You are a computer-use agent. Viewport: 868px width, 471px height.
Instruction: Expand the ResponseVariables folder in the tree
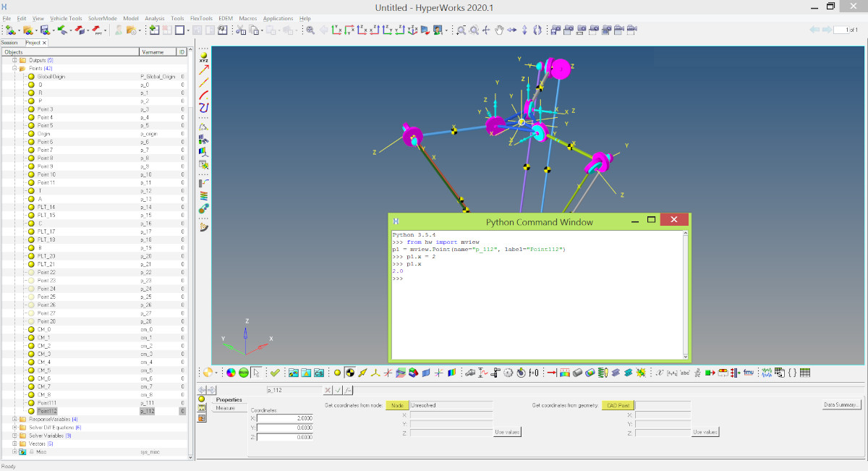point(14,419)
